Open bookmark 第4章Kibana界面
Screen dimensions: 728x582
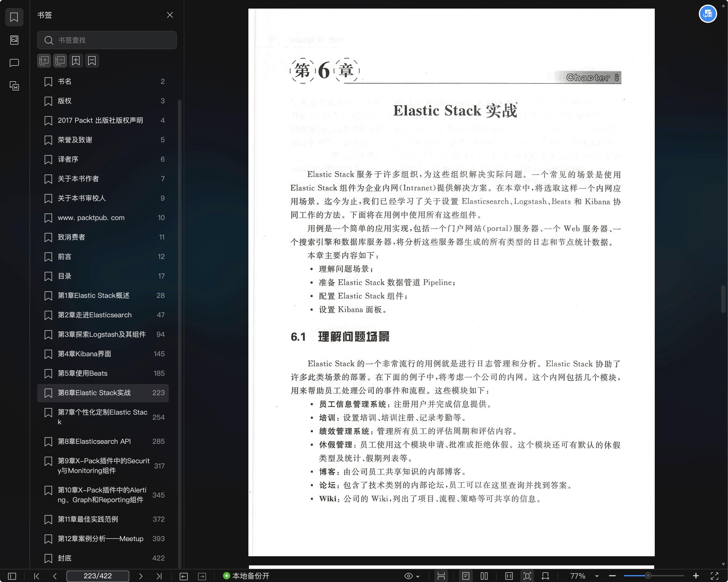click(x=103, y=354)
